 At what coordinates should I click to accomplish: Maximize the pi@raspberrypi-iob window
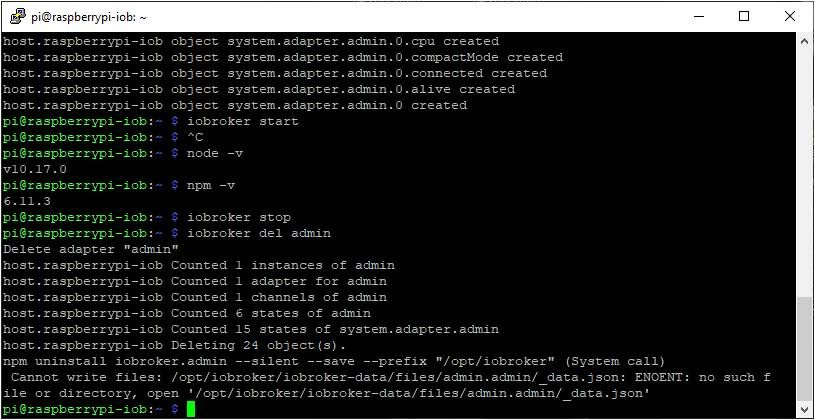(744, 17)
